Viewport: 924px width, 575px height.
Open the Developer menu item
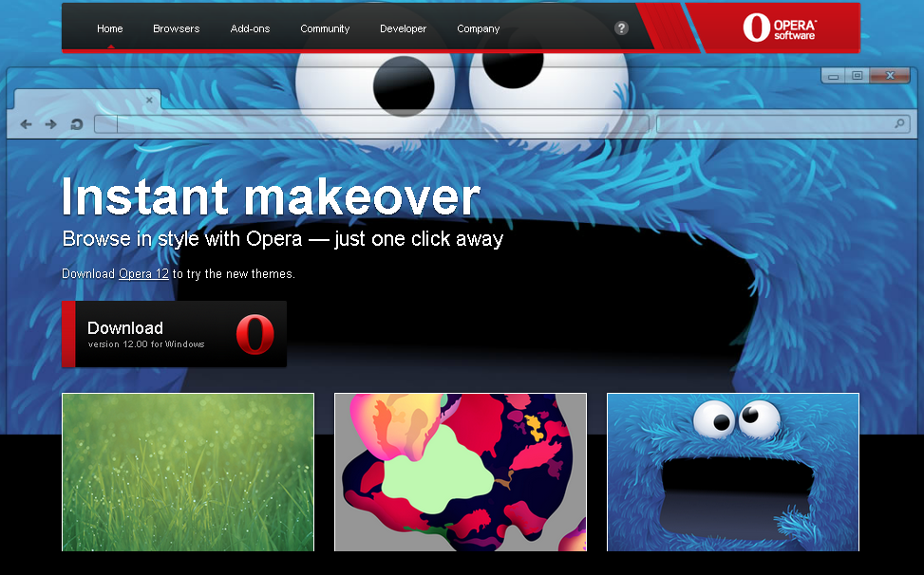click(403, 28)
